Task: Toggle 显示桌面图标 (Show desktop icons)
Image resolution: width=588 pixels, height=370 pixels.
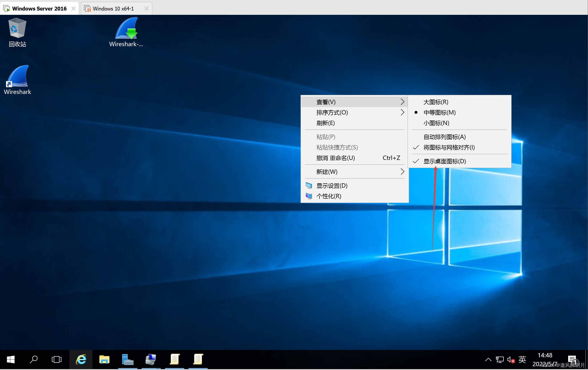Action: tap(444, 161)
